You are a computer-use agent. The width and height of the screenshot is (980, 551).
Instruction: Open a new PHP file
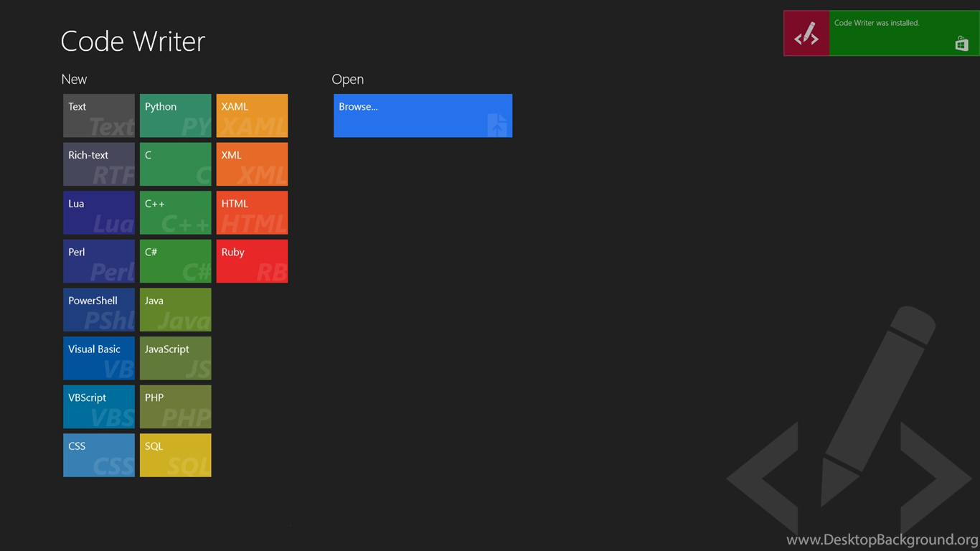[175, 406]
